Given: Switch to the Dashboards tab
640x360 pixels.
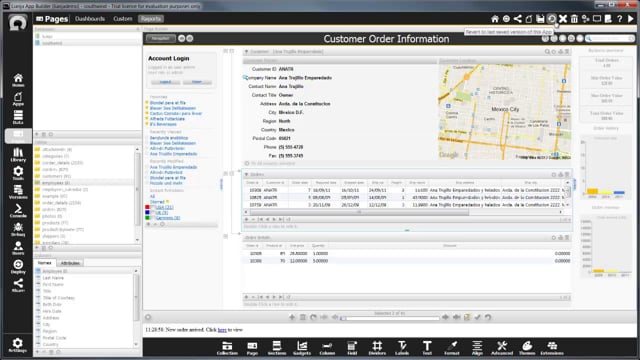Looking at the screenshot, I should (x=90, y=19).
